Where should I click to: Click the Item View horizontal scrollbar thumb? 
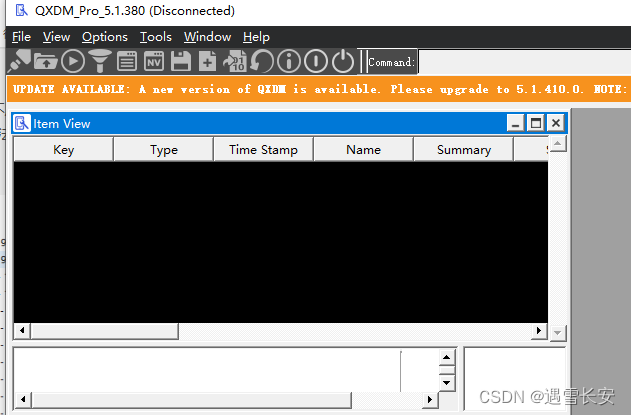(105, 331)
